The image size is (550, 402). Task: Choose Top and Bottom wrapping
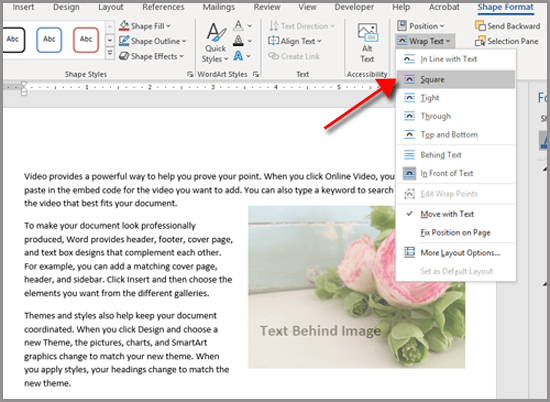[x=456, y=134]
